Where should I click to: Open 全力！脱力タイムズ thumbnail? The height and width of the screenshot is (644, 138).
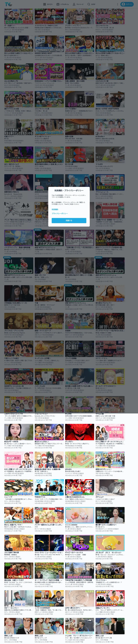pos(19,154)
